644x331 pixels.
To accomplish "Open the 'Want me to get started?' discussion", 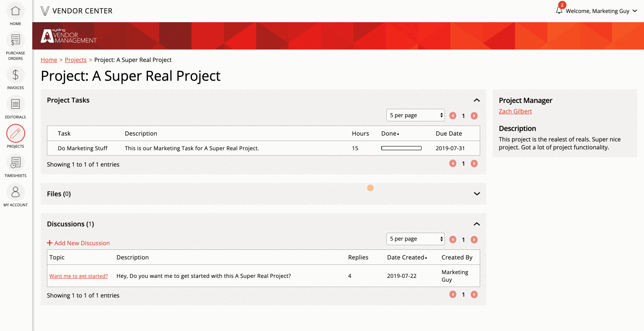I will click(79, 276).
